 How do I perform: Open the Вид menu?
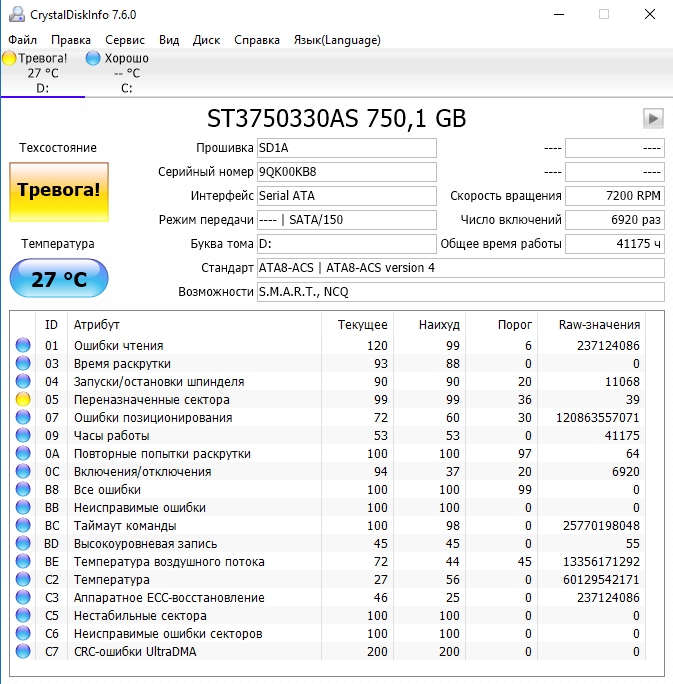169,40
